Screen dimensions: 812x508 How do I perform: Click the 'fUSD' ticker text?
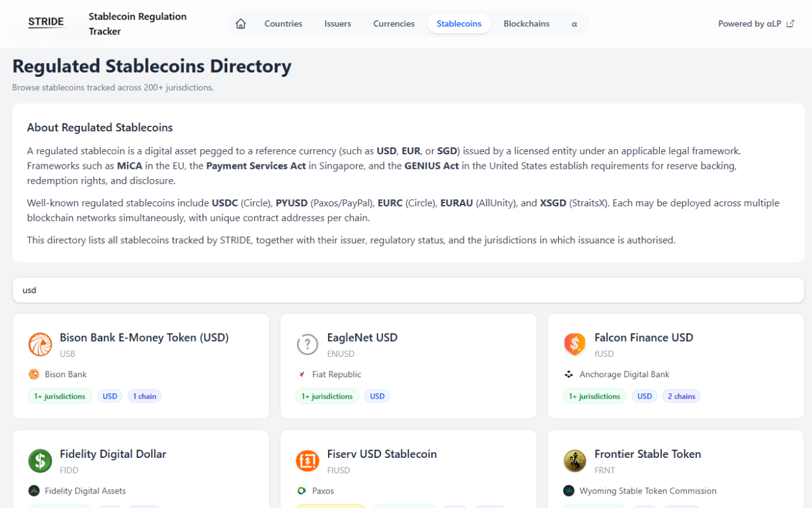pos(604,354)
